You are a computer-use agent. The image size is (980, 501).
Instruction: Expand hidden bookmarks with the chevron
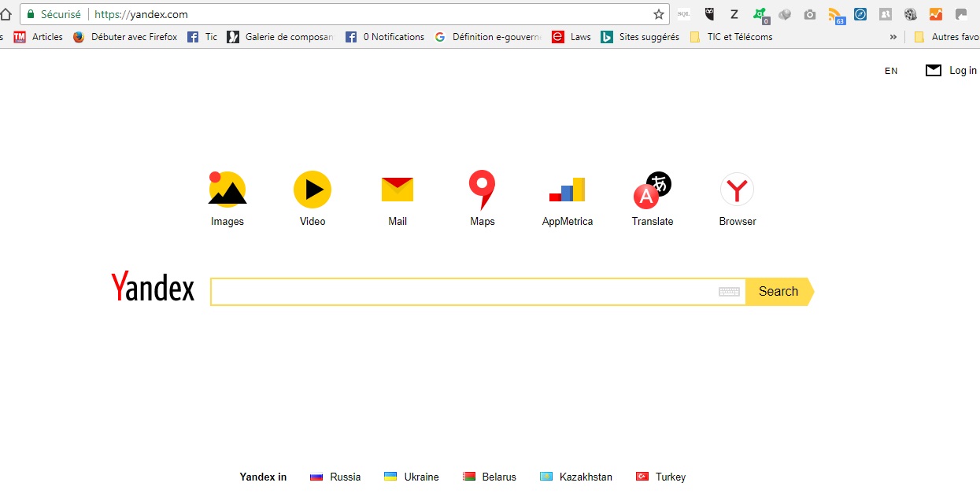893,37
